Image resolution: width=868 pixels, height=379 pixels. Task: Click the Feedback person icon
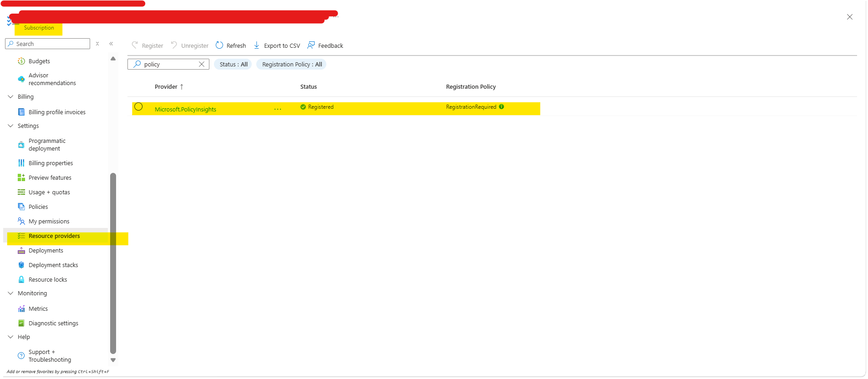311,45
